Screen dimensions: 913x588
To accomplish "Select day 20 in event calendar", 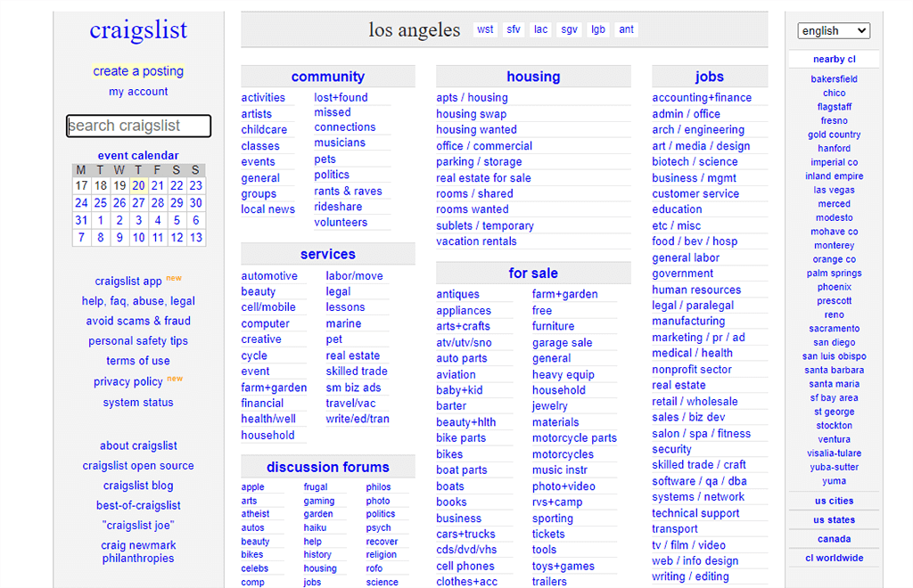I will (x=138, y=185).
